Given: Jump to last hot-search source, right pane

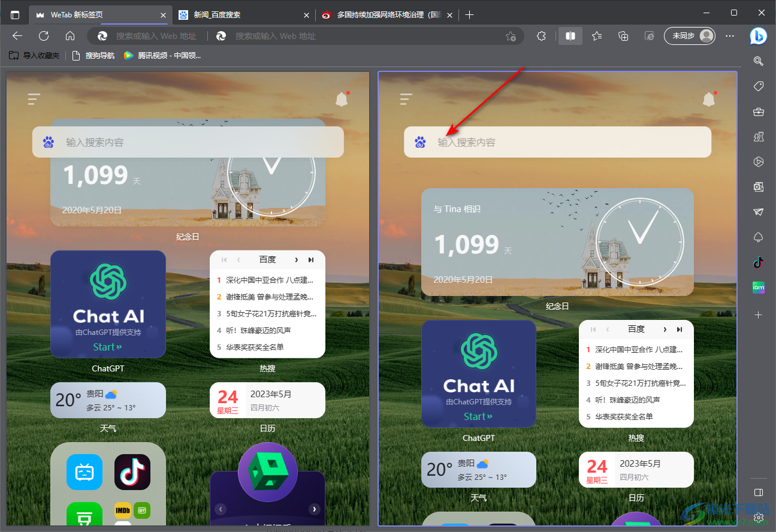Looking at the screenshot, I should click(x=680, y=329).
